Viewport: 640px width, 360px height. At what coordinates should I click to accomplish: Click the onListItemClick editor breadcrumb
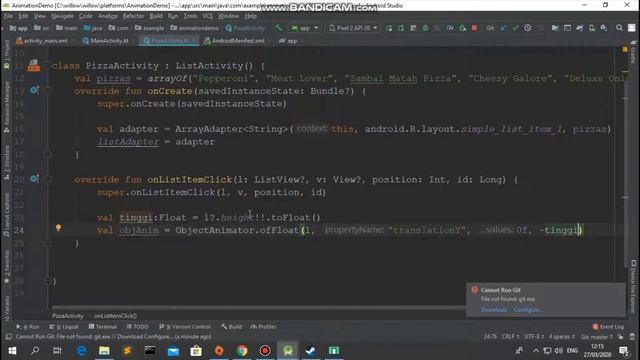tap(116, 316)
